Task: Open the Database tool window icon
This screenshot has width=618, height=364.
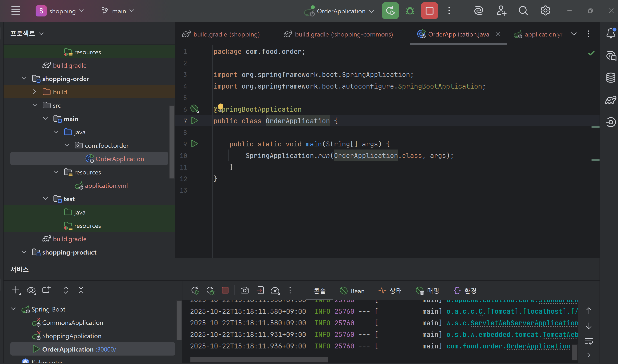Action: pos(611,78)
